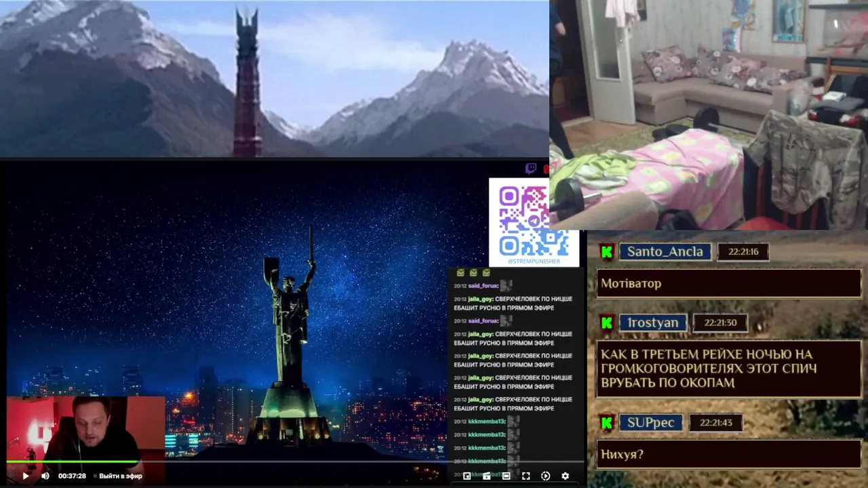Select message starting 'КАК В ТРЕТЬЕМ РЕЙХЕ'
Viewport: 868px width, 488px height.
[730, 369]
